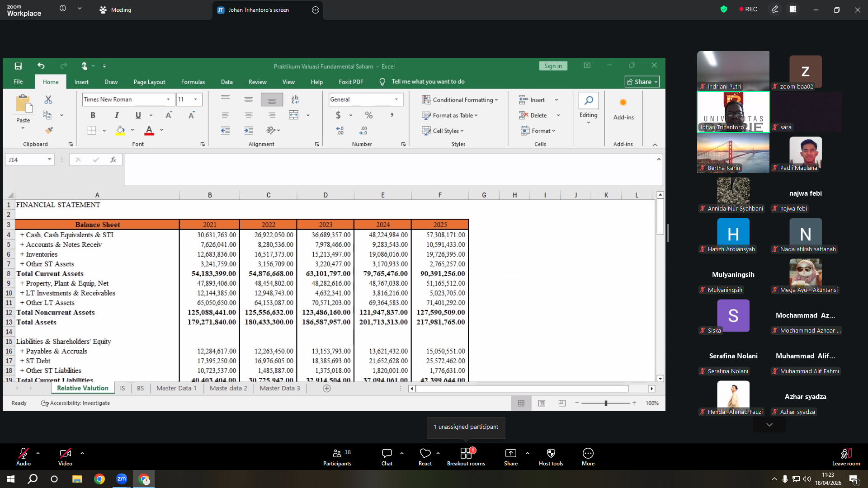Open the Name Box dropdown arrow
The image size is (868, 488).
[x=49, y=160]
